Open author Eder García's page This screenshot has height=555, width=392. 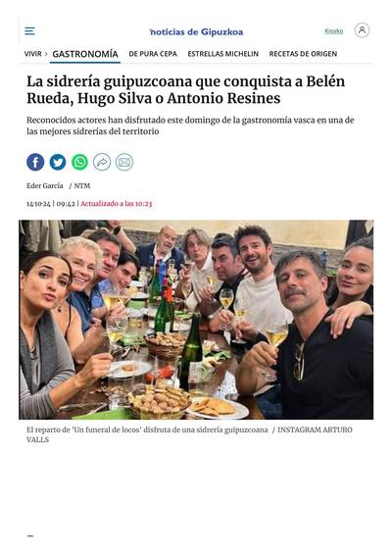(45, 186)
